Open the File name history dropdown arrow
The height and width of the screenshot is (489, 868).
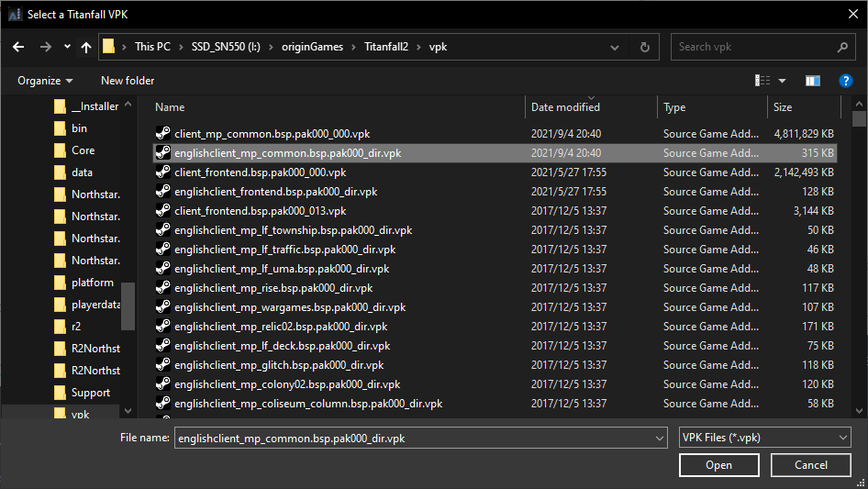[x=660, y=438]
